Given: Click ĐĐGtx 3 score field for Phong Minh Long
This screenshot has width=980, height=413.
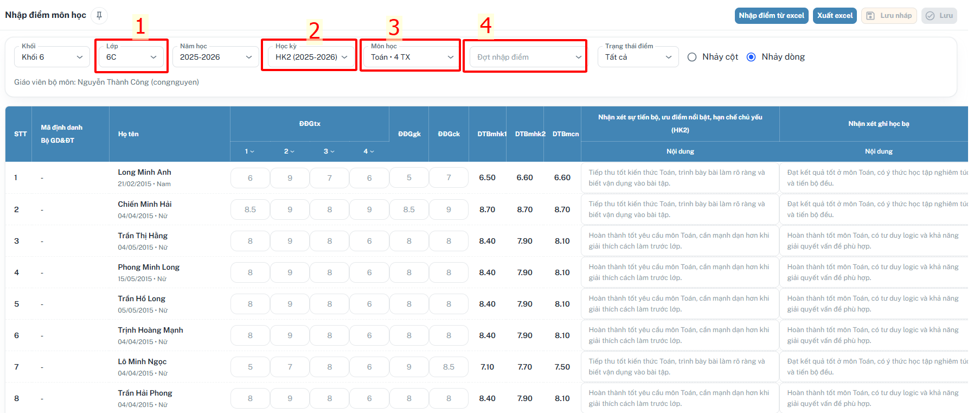Looking at the screenshot, I should click(x=330, y=272).
